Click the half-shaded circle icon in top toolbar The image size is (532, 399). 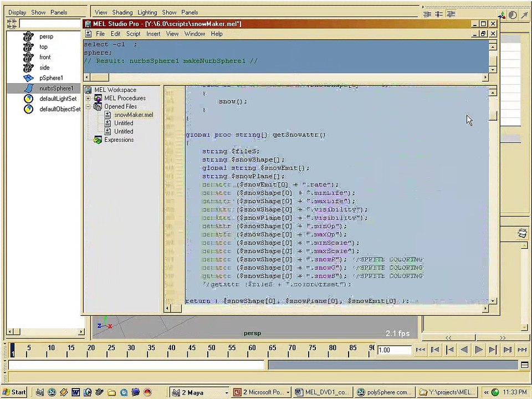tap(513, 15)
